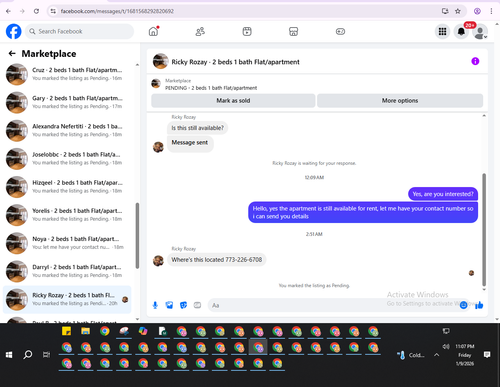Select the Ricky Rozay conversation row

click(x=67, y=299)
